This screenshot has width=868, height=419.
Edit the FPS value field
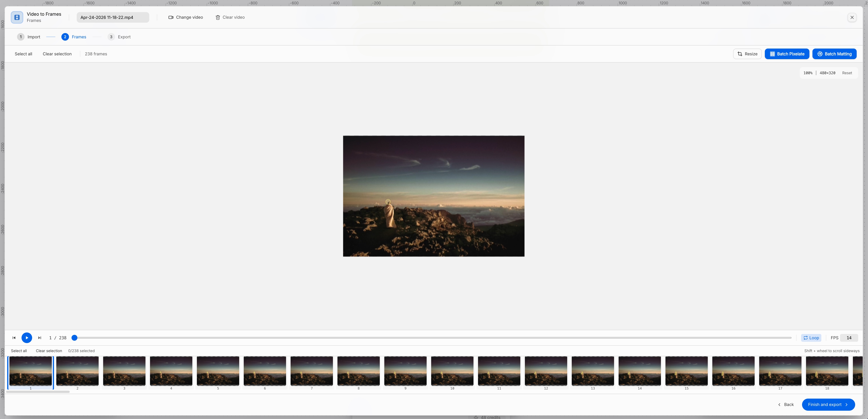(849, 338)
